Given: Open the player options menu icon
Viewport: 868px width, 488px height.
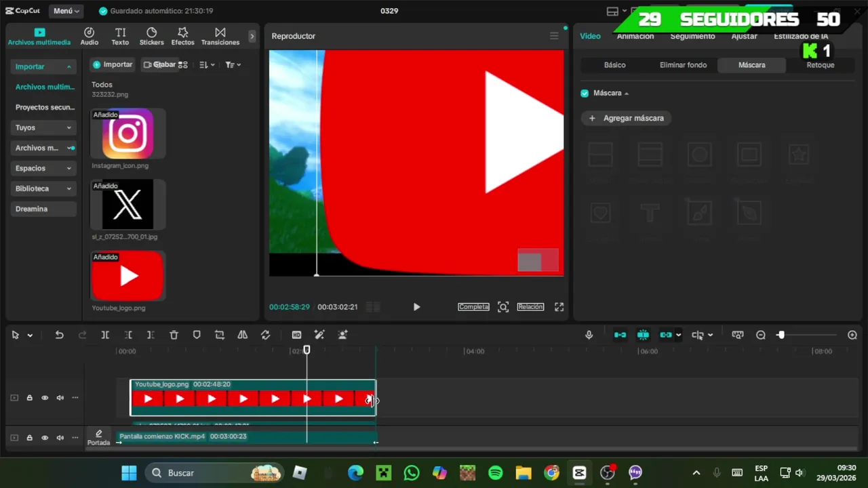Looking at the screenshot, I should 554,36.
